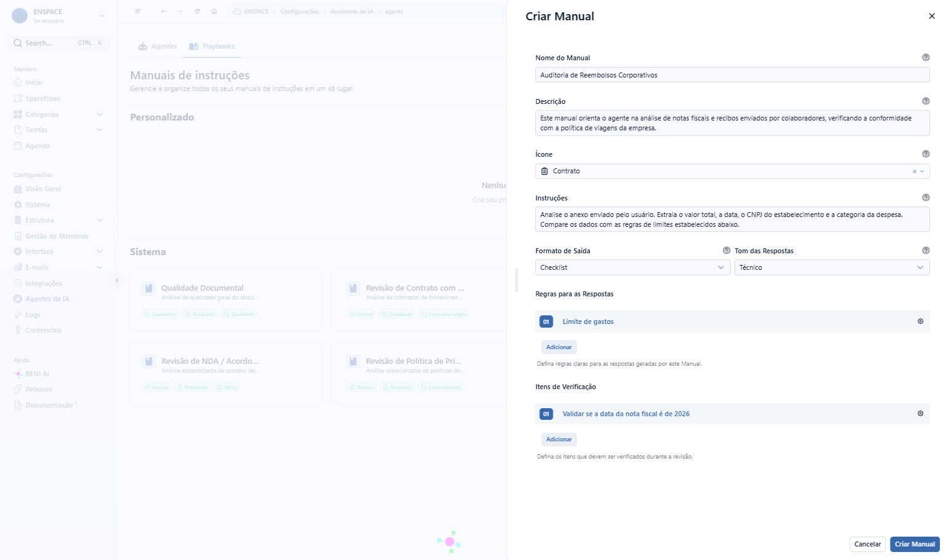948x560 pixels.
Task: Click the Instruções text area
Action: [x=732, y=219]
